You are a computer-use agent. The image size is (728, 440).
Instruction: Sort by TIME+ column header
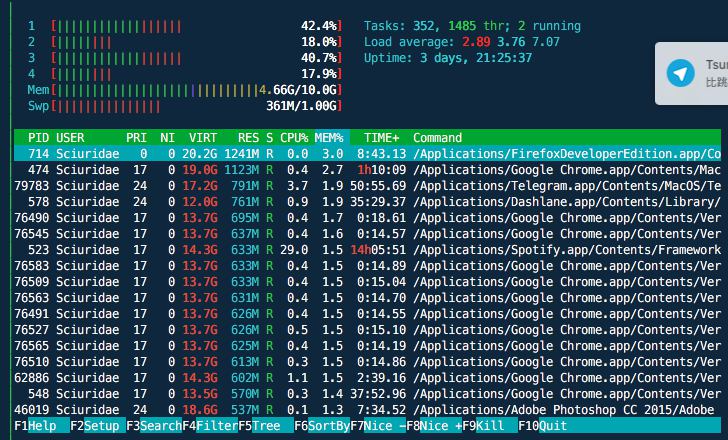(381, 138)
